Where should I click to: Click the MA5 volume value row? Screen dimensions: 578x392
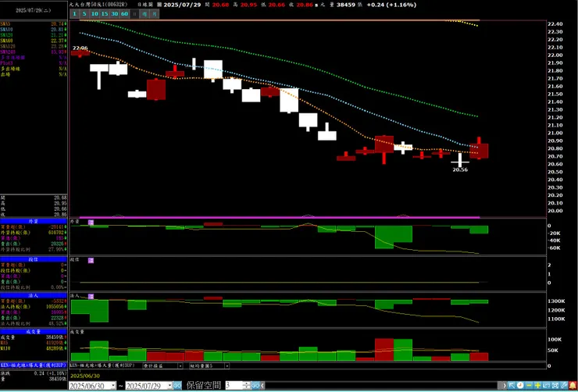pyautogui.click(x=34, y=343)
